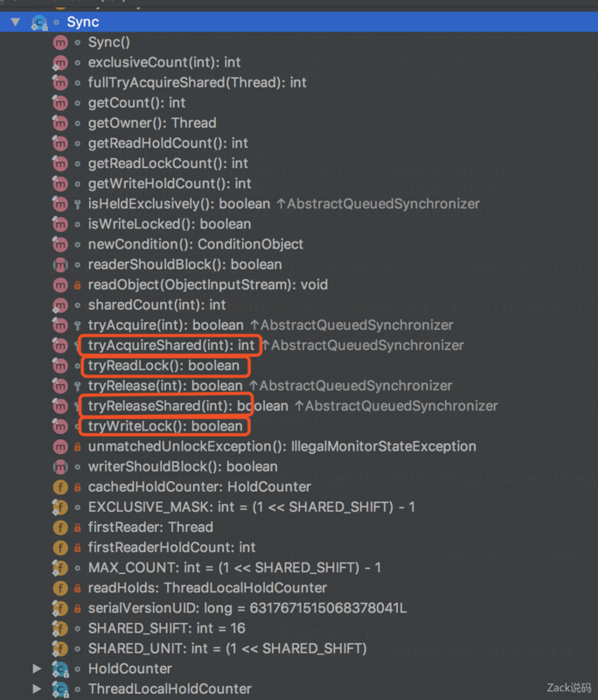Click the HoldCounter class icon
Image resolution: width=598 pixels, height=700 pixels.
60,668
